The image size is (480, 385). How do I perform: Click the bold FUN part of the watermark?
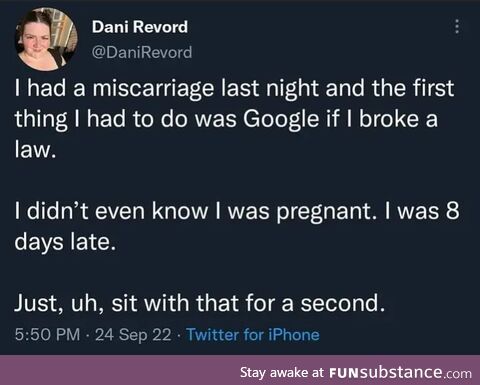click(343, 372)
